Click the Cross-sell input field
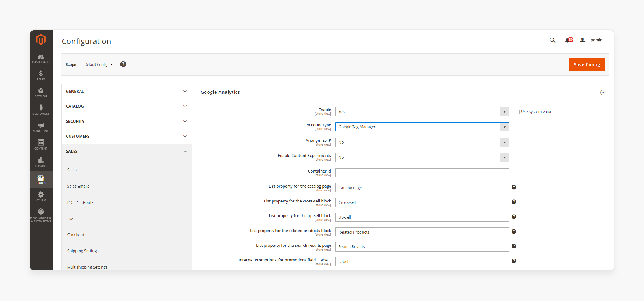 (422, 202)
